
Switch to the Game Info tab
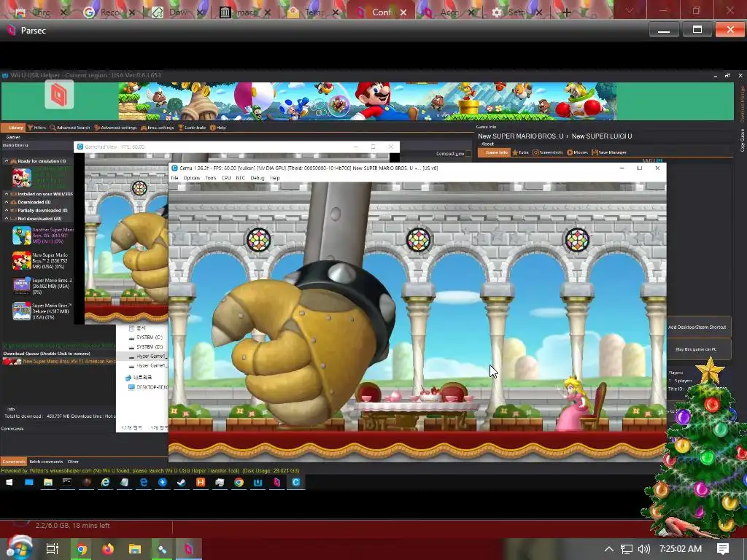(x=494, y=152)
